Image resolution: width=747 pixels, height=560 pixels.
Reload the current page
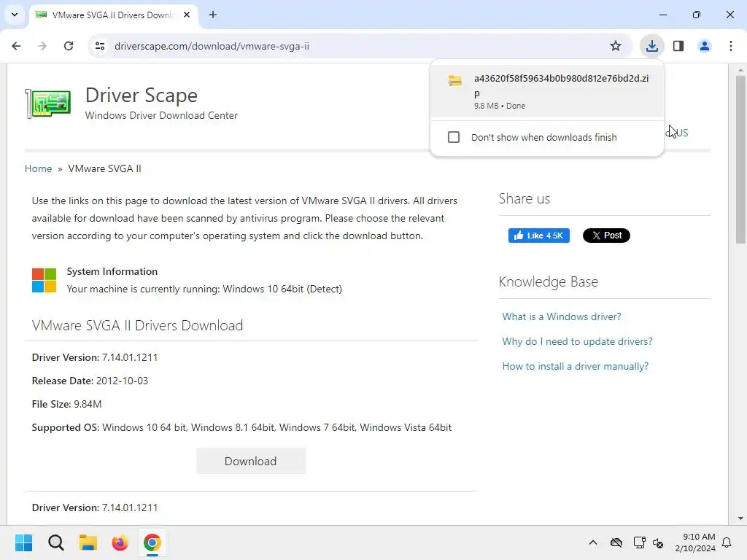coord(69,46)
